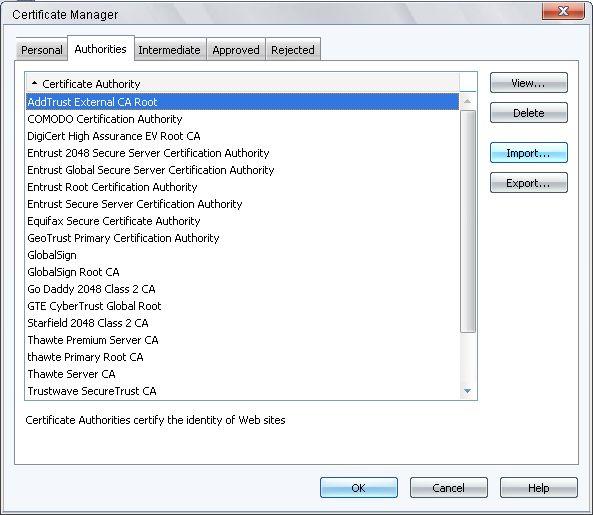
Task: Select Thawte Server CA
Action: coord(242,374)
